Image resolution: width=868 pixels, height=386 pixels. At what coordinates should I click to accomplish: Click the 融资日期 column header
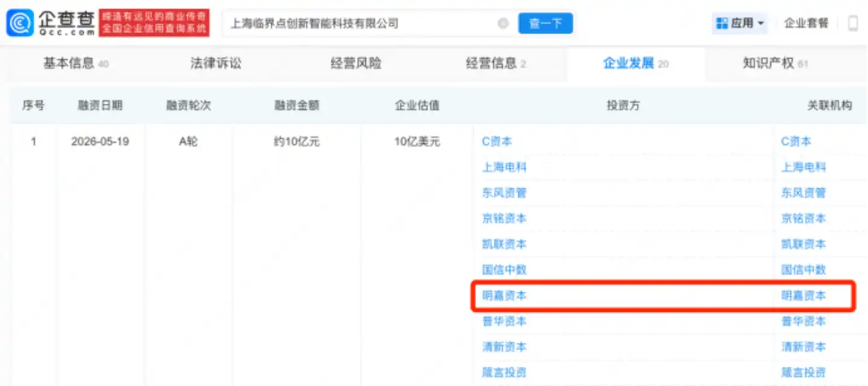(x=100, y=106)
